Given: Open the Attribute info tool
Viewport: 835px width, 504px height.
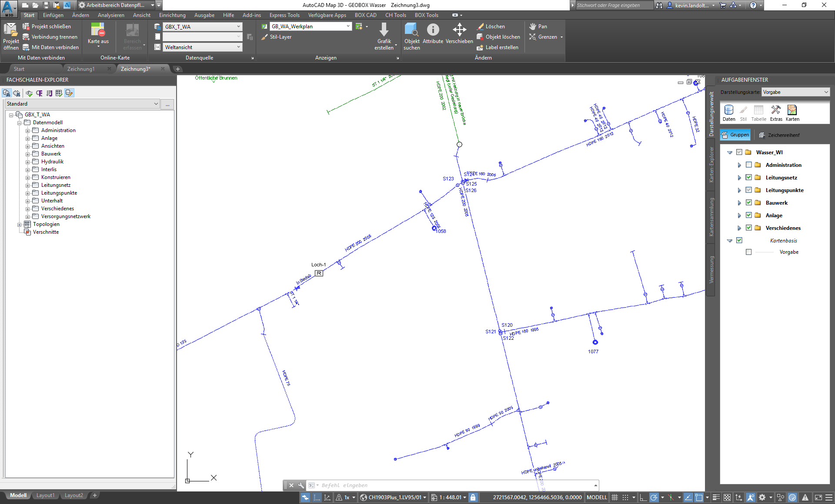Looking at the screenshot, I should pos(433,34).
